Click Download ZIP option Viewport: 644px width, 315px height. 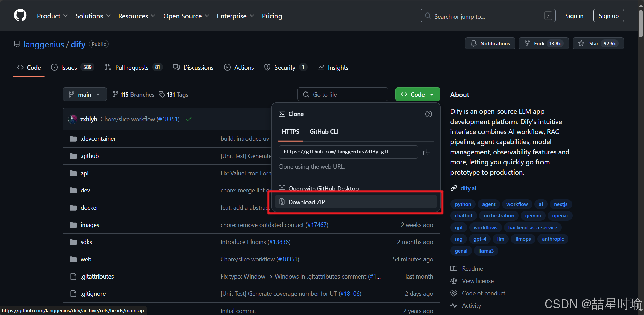tap(356, 202)
